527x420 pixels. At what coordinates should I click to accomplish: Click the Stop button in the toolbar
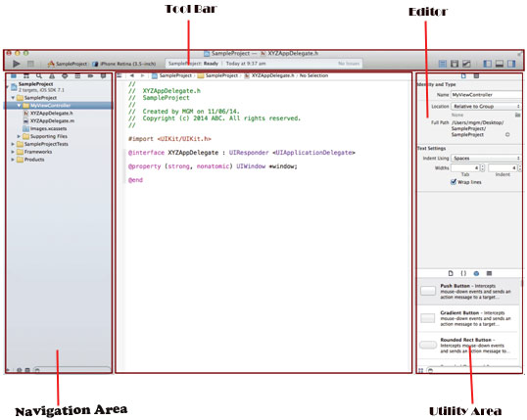pyautogui.click(x=30, y=64)
